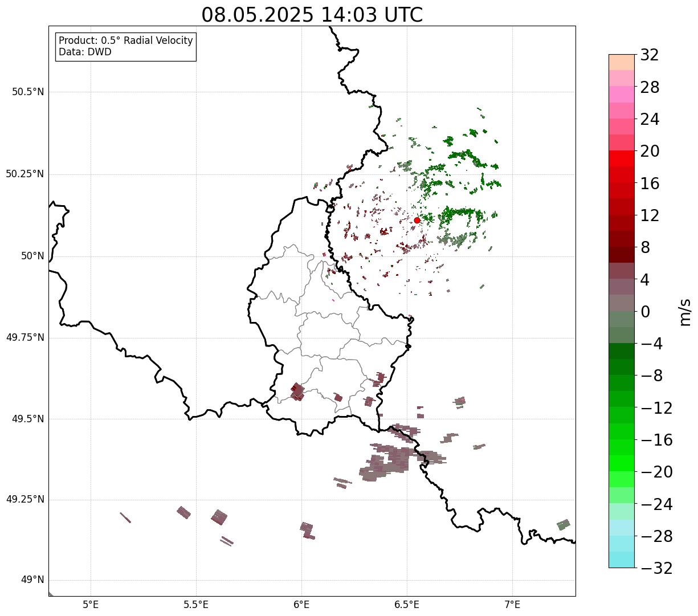
Task: Click the colorbar tick label −8
Action: click(x=651, y=376)
